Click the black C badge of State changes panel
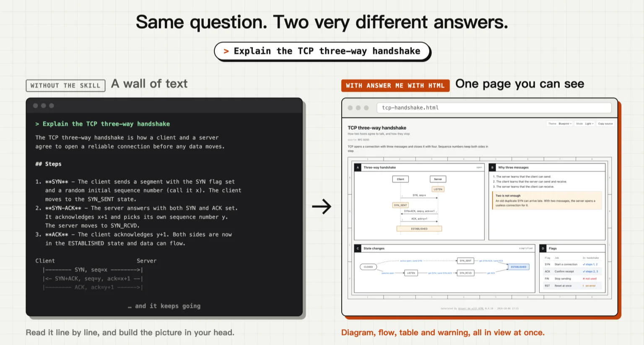This screenshot has height=345, width=644. (358, 248)
